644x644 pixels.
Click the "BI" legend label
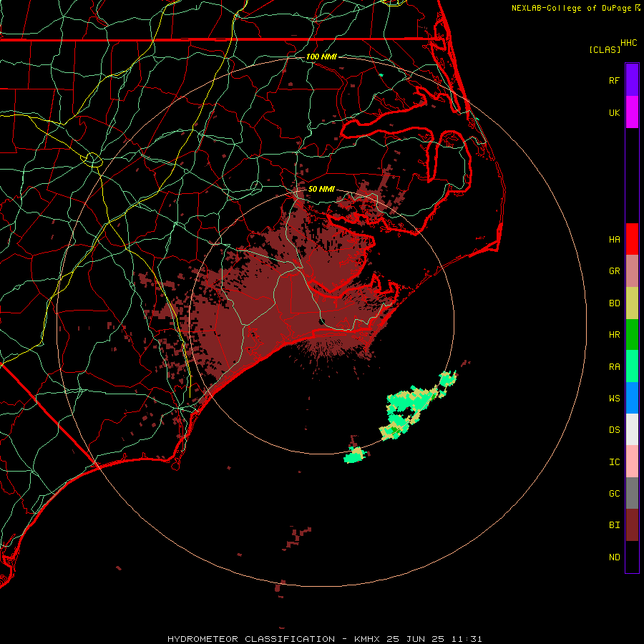[x=614, y=525]
